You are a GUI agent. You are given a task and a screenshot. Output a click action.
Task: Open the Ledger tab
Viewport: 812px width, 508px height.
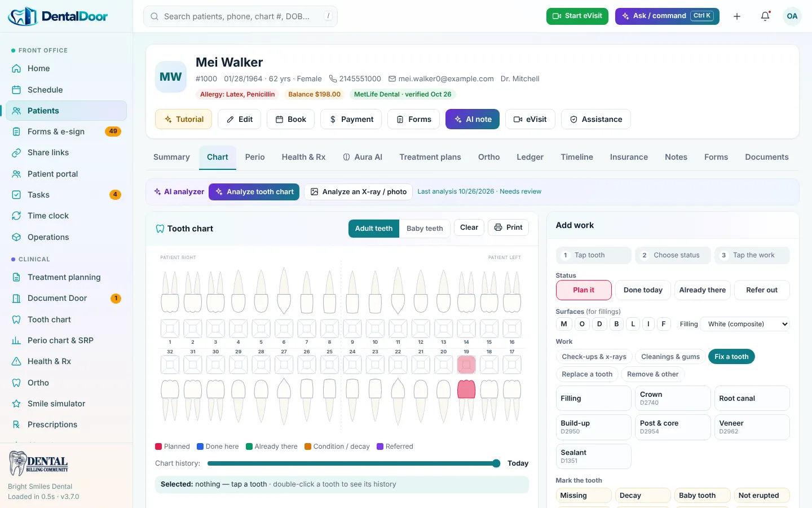[530, 157]
